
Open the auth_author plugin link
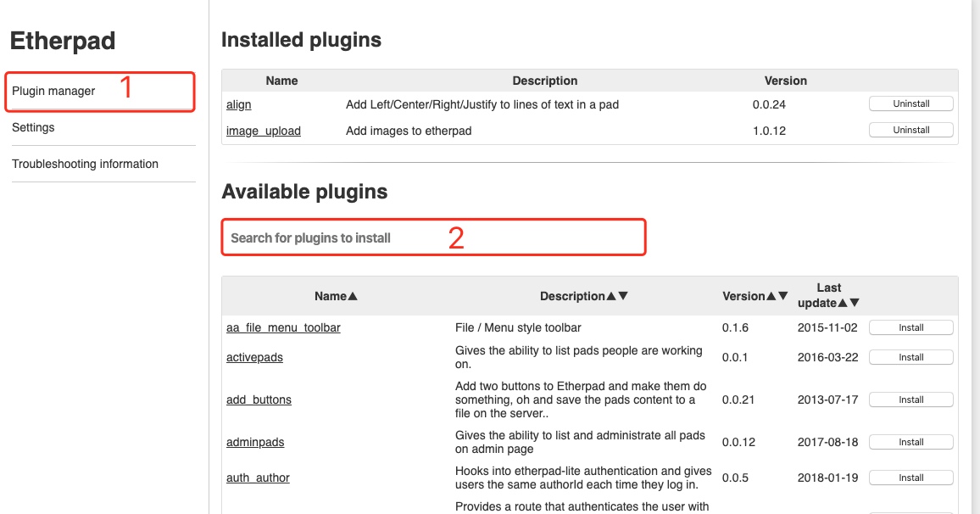[x=258, y=478]
